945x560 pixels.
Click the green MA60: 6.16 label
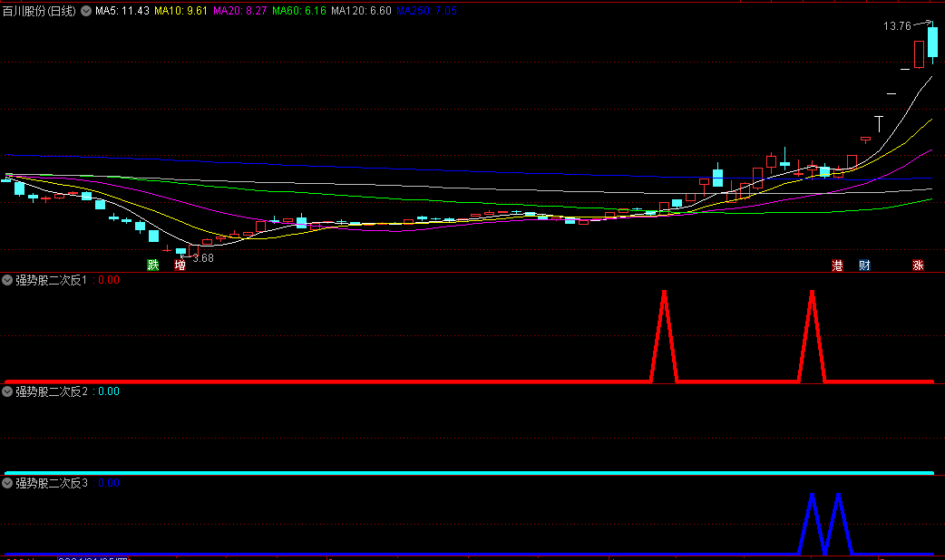[299, 11]
